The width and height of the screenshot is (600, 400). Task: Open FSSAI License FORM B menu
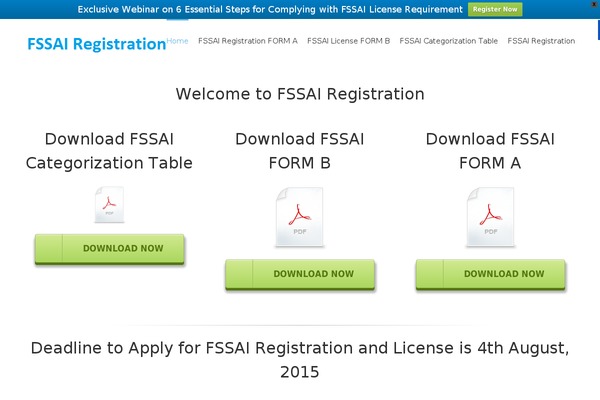click(x=348, y=41)
